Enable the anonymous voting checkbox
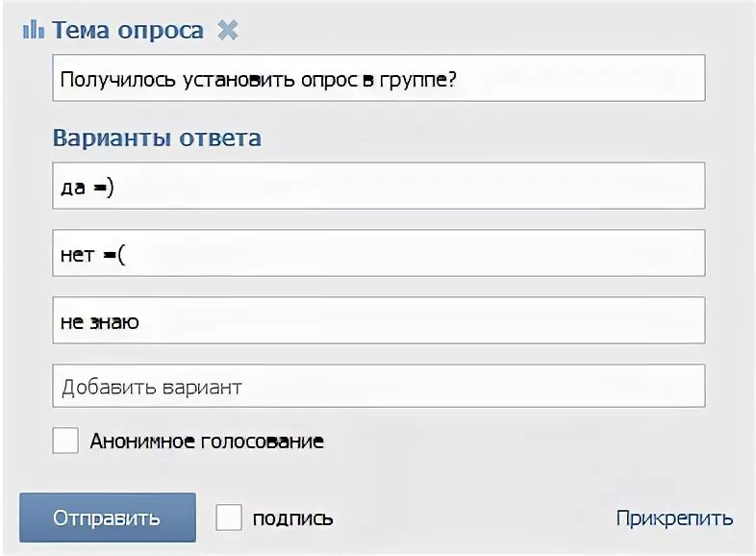756x556 pixels. click(65, 441)
